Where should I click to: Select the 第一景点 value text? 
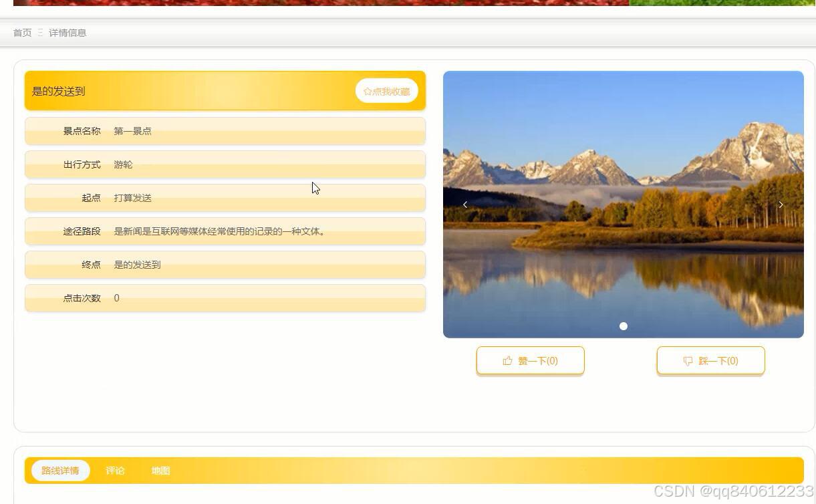[132, 131]
